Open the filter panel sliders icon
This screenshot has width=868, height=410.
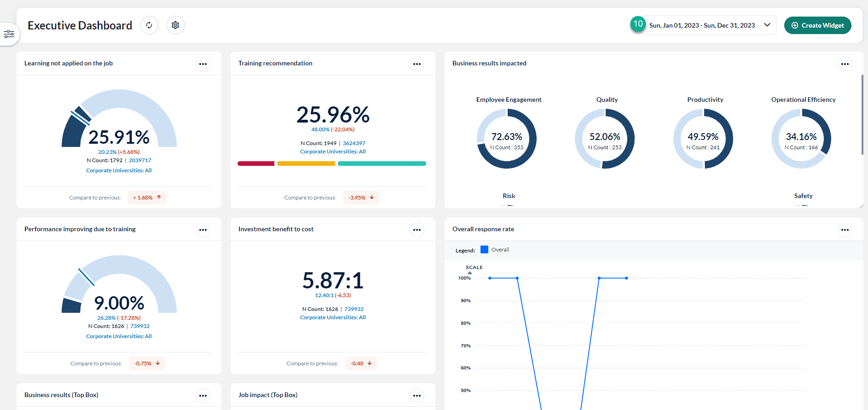[x=9, y=34]
